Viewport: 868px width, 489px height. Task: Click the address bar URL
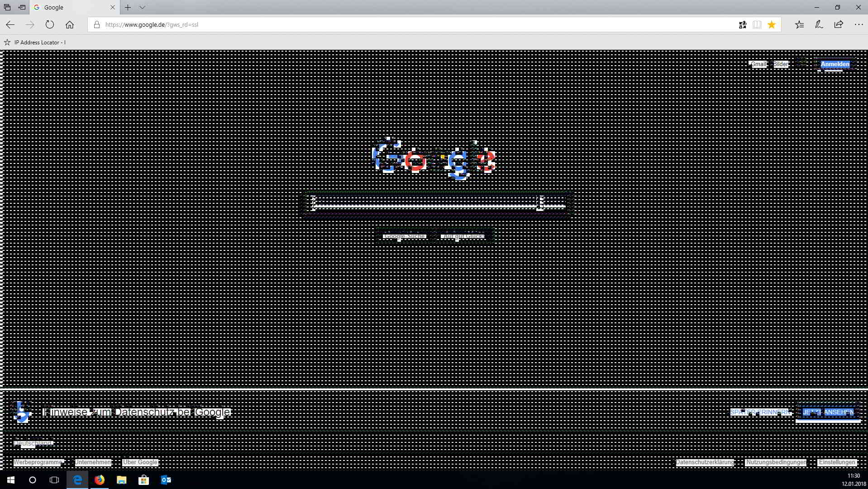click(152, 25)
